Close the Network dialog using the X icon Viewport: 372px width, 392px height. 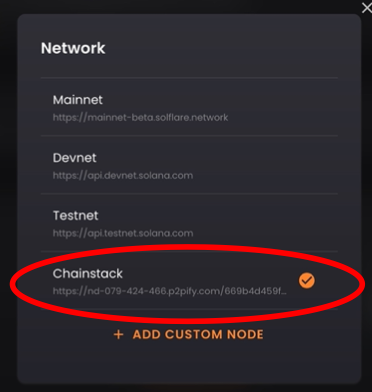tap(367, 8)
